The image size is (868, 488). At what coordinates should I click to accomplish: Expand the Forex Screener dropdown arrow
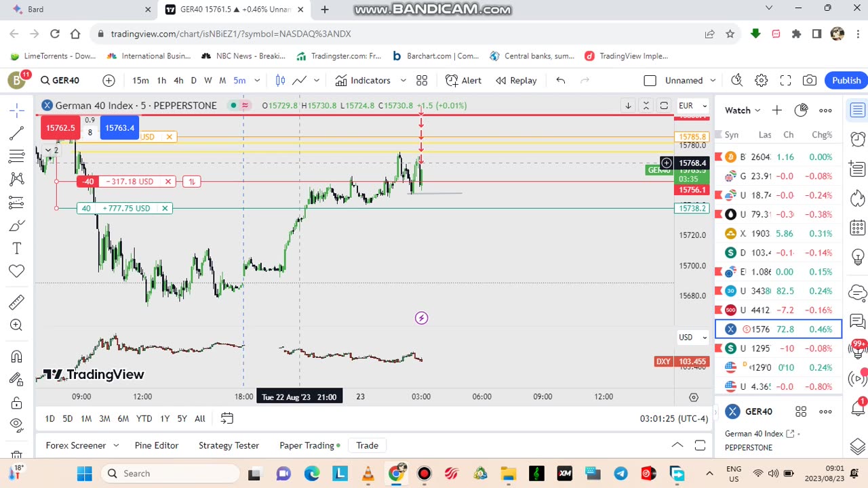pyautogui.click(x=116, y=445)
